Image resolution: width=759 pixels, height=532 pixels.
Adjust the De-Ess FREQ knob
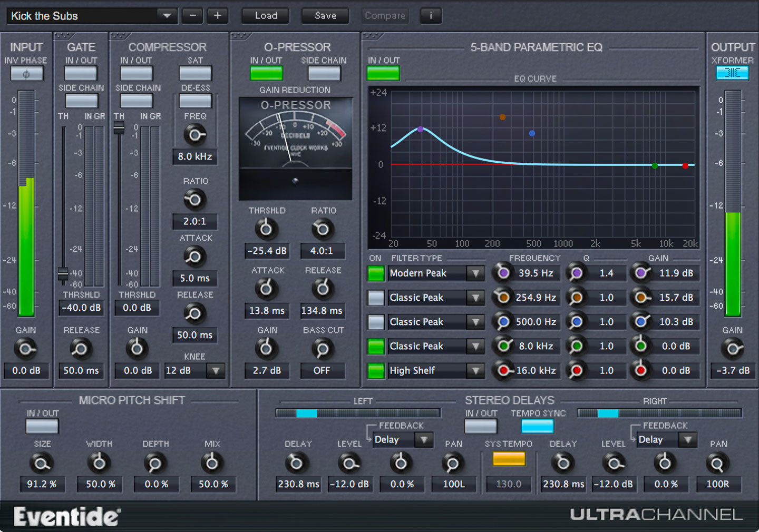tap(194, 135)
